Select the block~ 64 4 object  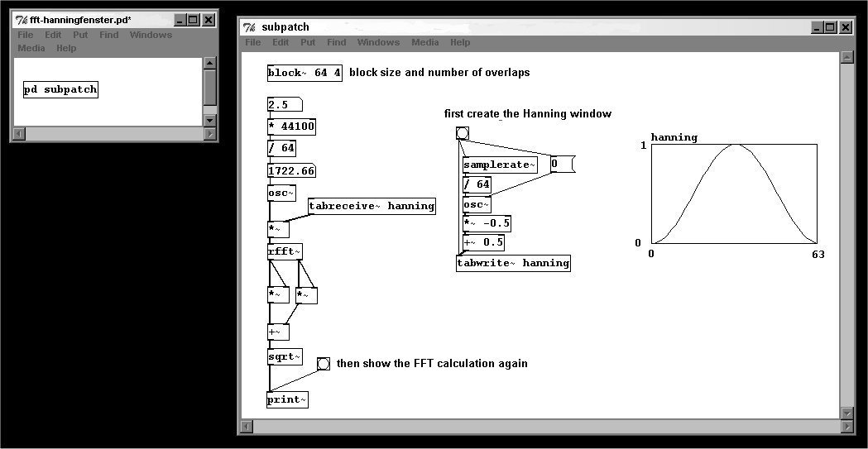click(x=305, y=73)
